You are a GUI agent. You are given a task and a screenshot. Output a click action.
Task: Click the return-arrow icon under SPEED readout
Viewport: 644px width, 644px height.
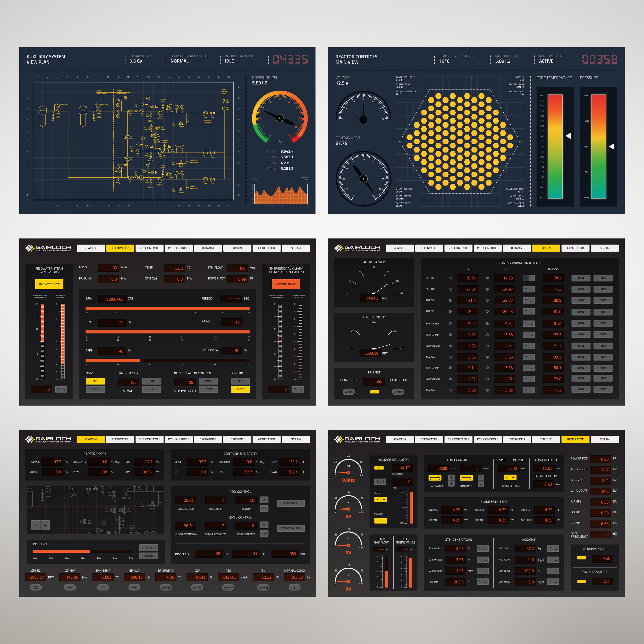pyautogui.click(x=36, y=587)
